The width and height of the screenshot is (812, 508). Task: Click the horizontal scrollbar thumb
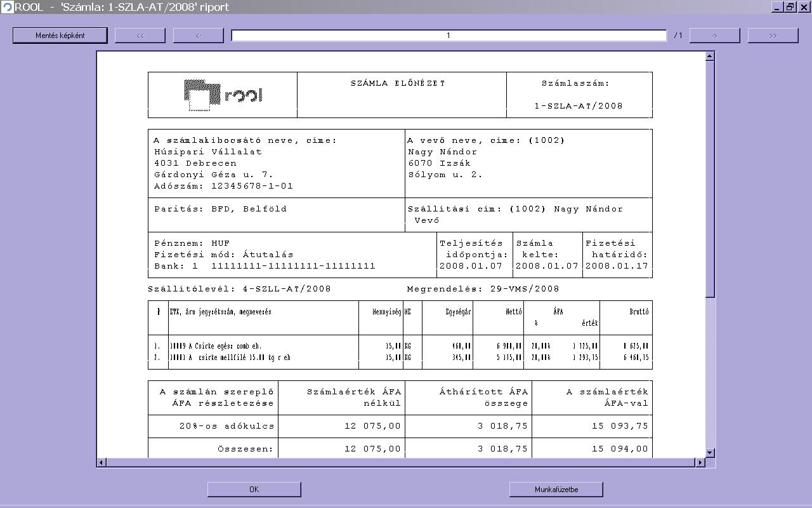pyautogui.click(x=401, y=462)
